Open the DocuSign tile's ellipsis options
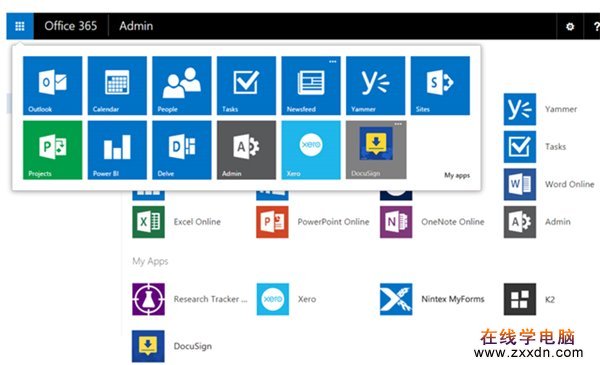 pos(398,124)
